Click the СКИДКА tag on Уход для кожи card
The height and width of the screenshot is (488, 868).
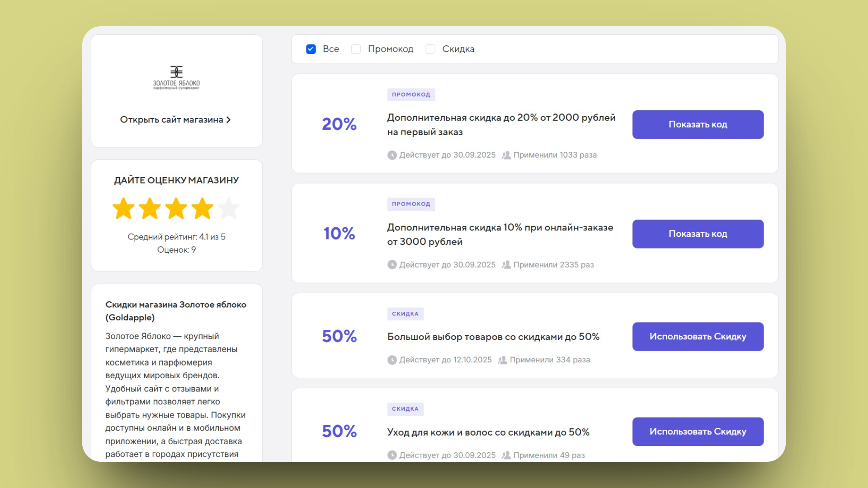tap(405, 409)
